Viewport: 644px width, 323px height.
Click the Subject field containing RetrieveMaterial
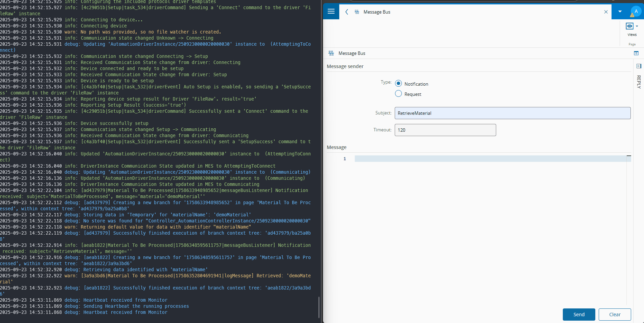coord(512,113)
